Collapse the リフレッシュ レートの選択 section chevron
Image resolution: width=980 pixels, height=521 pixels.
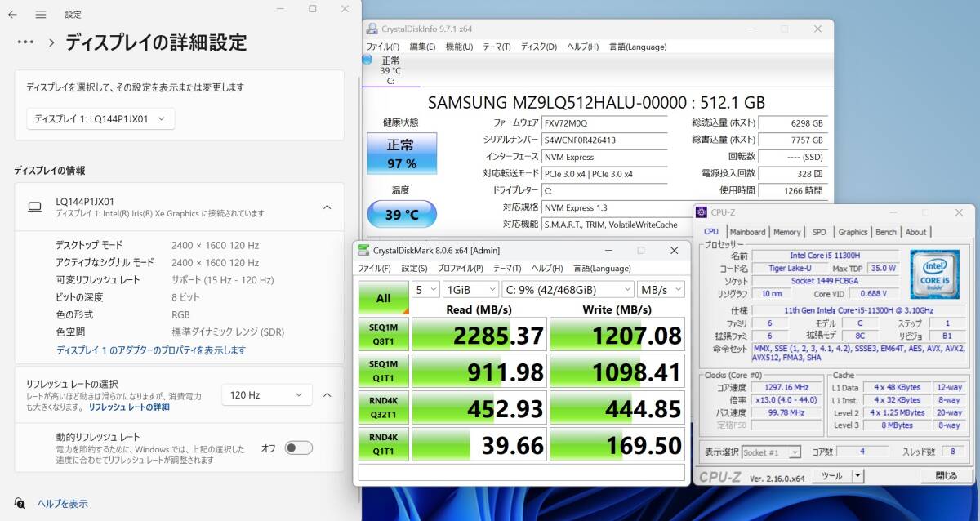(327, 395)
